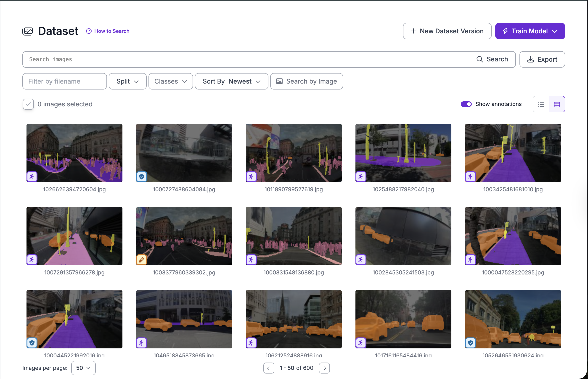Click shield badge on 1000727488604084.jpg
Image resolution: width=588 pixels, height=379 pixels.
pos(142,176)
